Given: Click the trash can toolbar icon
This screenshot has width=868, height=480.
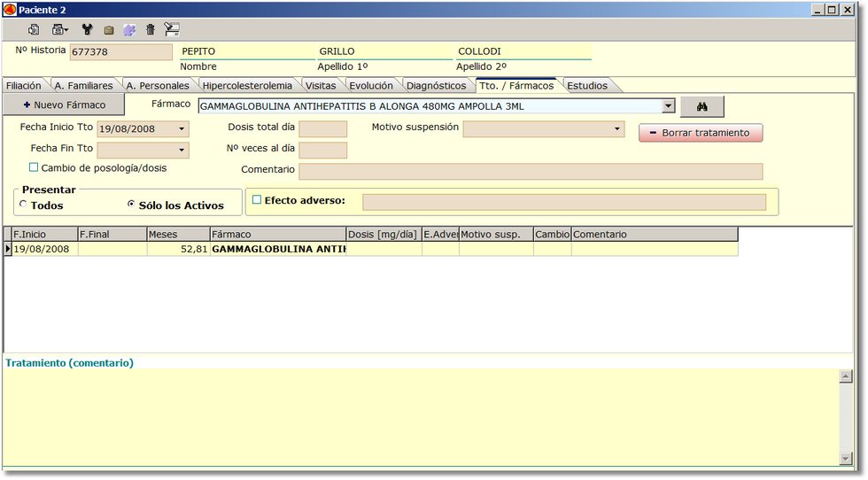Looking at the screenshot, I should 150,30.
